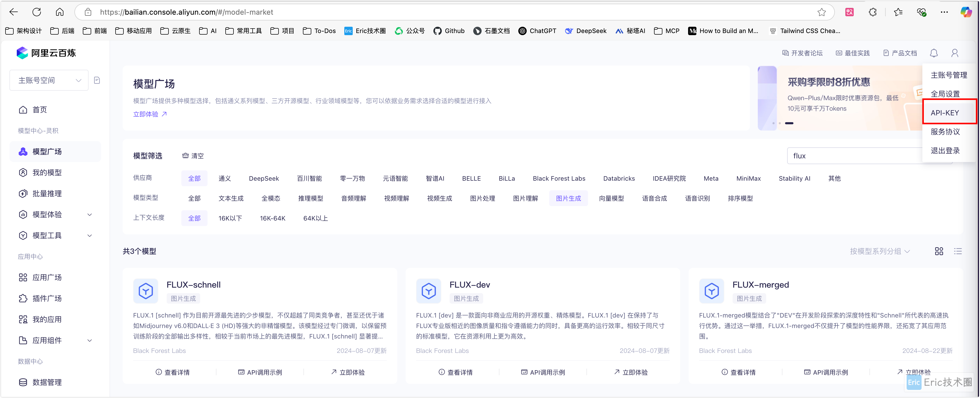This screenshot has width=980, height=398.
Task: Go back with the browser back arrow
Action: (x=14, y=12)
